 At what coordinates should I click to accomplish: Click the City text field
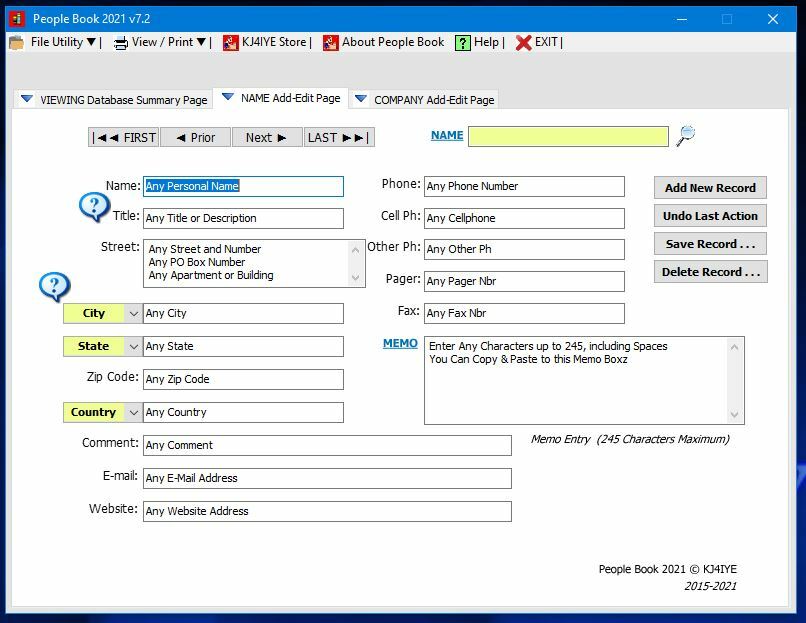[x=243, y=314]
